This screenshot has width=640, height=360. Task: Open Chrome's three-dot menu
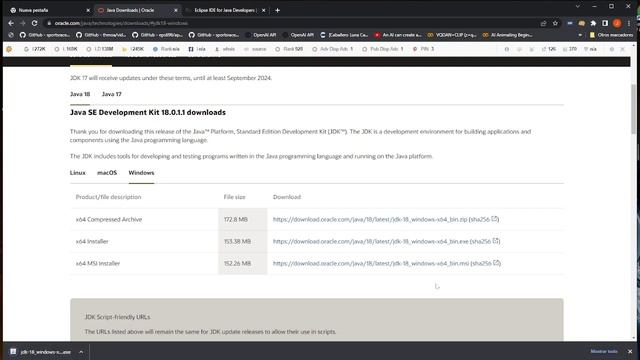pos(629,23)
